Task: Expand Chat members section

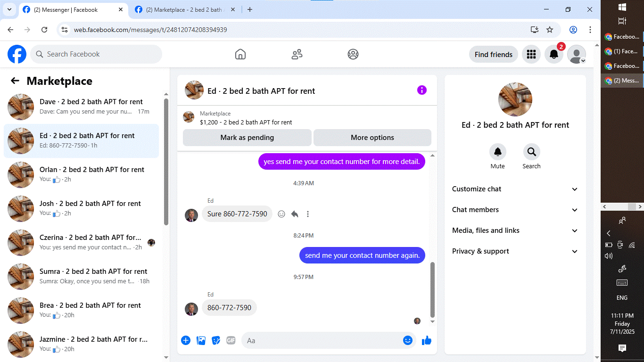Action: (x=515, y=210)
